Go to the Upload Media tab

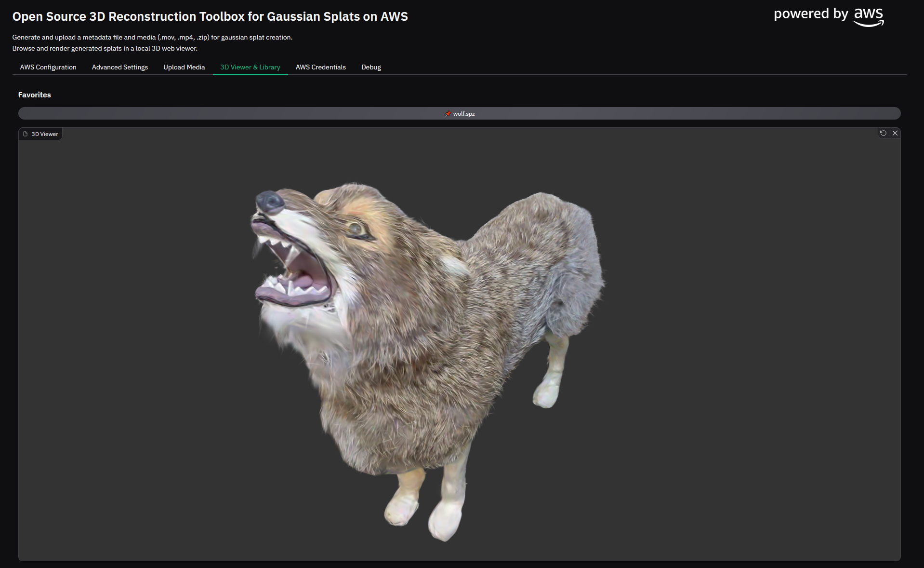point(184,67)
